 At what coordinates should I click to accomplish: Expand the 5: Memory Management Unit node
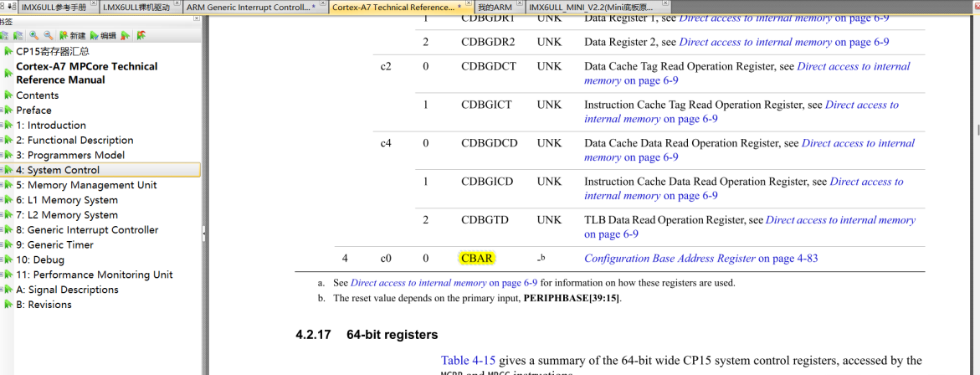[2, 185]
